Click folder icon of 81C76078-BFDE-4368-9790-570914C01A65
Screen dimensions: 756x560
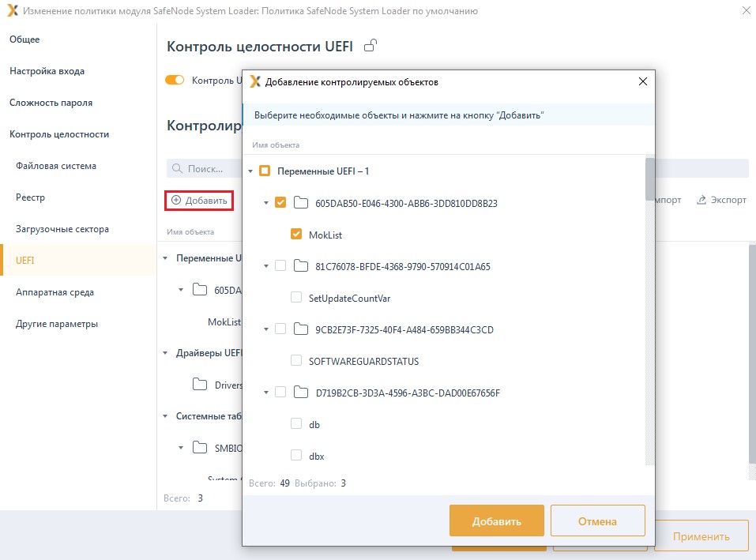(x=301, y=265)
